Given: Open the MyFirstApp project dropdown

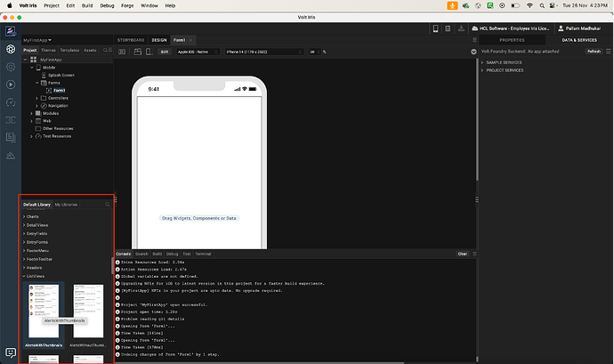Looking at the screenshot, I should [37, 40].
